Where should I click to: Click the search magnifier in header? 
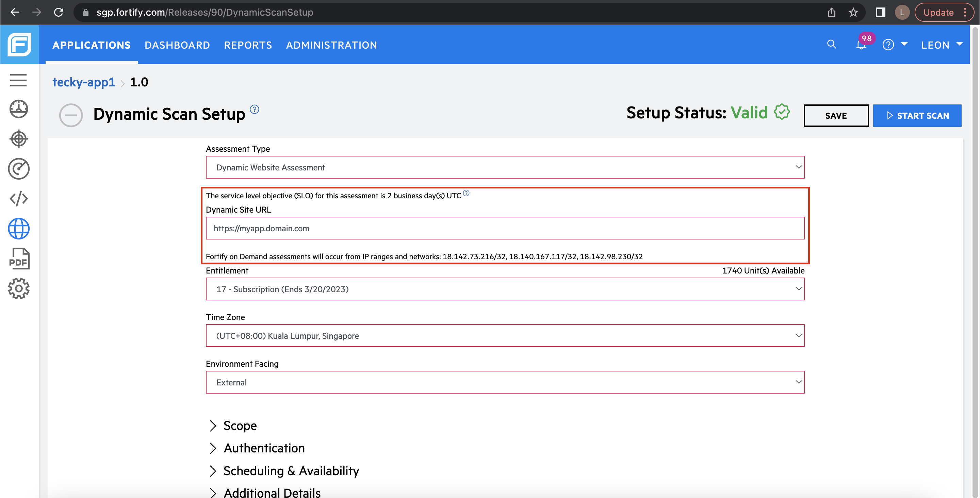click(832, 45)
